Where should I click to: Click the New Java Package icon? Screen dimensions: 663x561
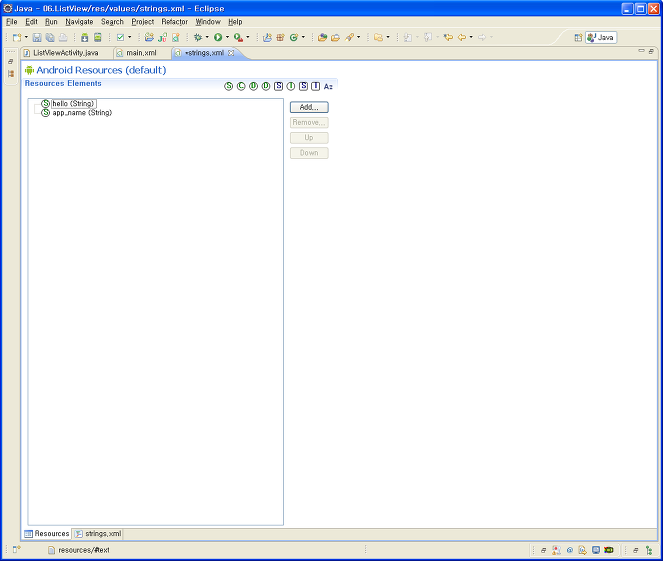tap(280, 38)
